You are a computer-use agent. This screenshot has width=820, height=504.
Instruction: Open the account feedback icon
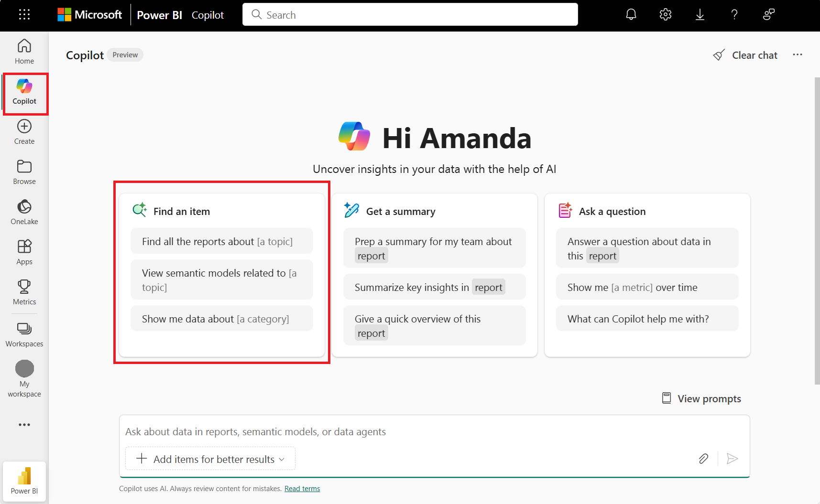click(x=769, y=15)
